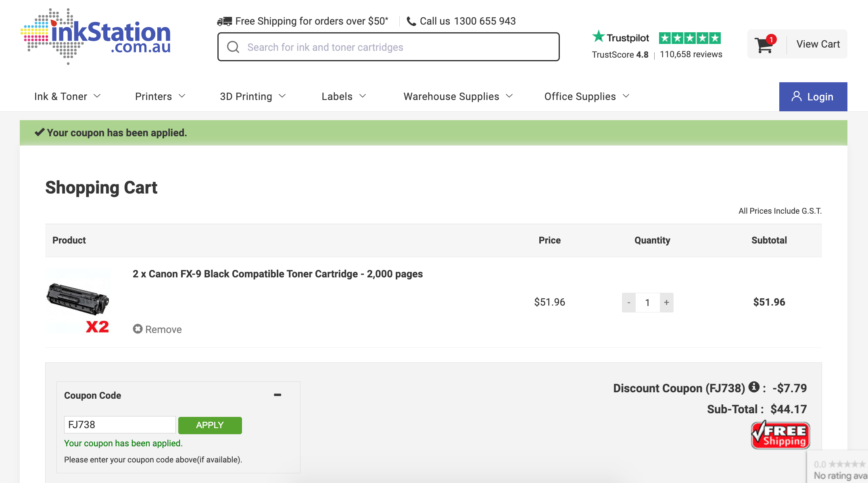Screen dimensions: 868x483
Task: Click the search magnifier icon
Action: (233, 47)
